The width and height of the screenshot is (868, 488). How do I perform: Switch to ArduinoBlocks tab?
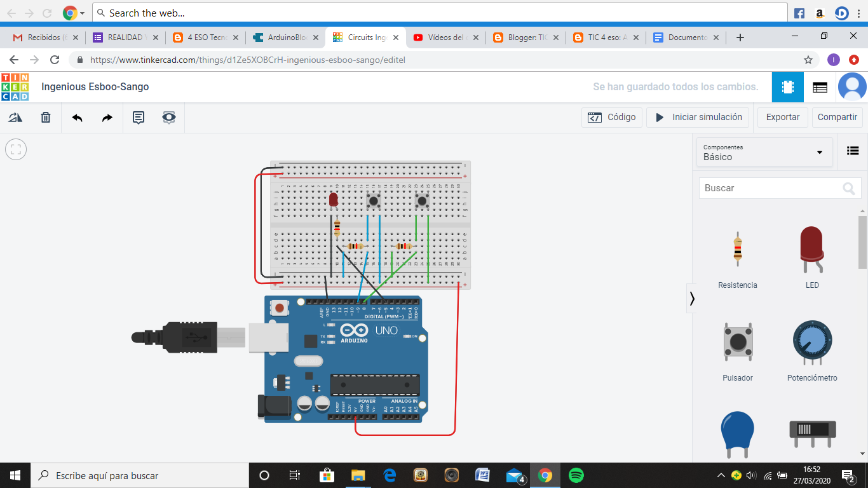click(285, 37)
